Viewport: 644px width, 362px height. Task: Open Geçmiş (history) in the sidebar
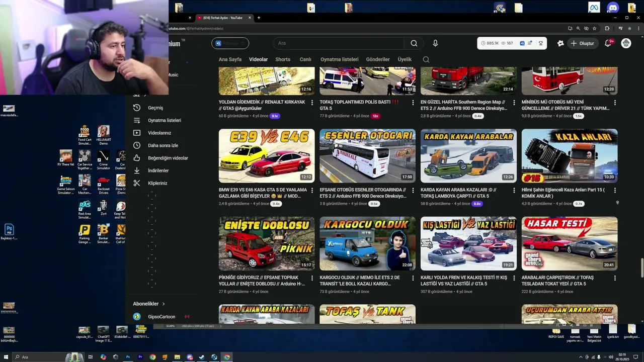(155, 108)
